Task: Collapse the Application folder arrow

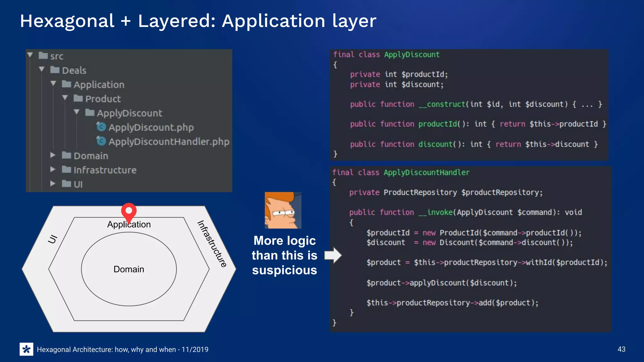Action: (x=53, y=84)
